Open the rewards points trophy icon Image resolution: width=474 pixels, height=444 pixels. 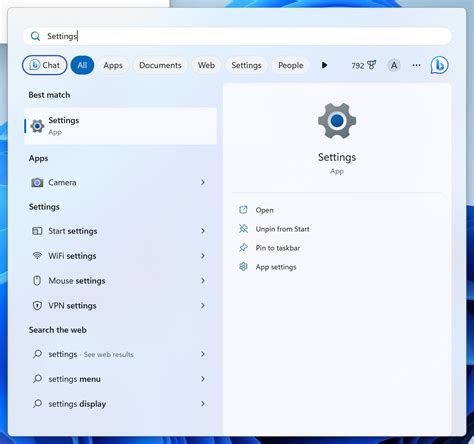[371, 65]
